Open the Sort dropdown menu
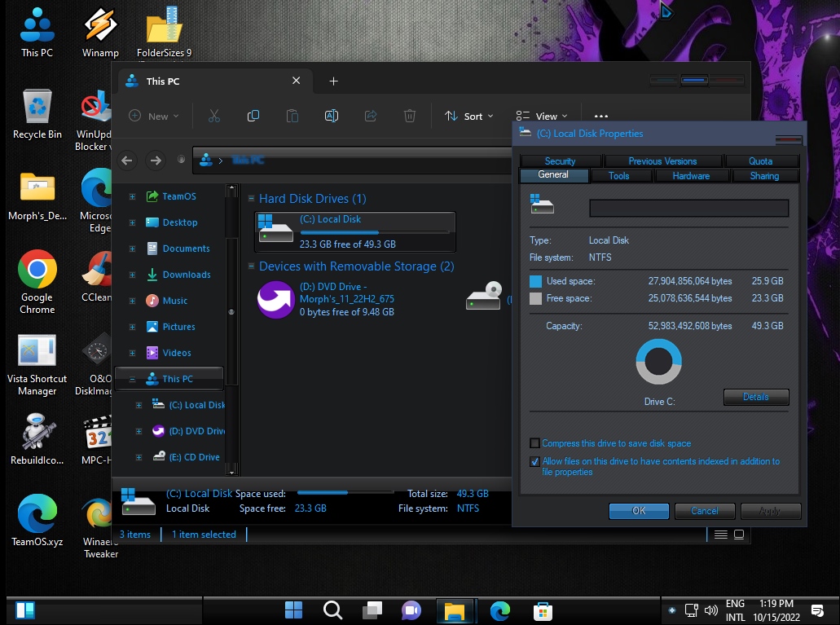Image resolution: width=840 pixels, height=625 pixels. (469, 117)
